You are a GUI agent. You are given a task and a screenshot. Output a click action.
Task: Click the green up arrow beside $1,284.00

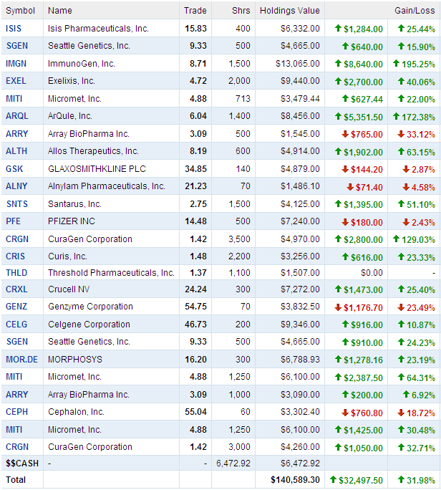pos(338,28)
